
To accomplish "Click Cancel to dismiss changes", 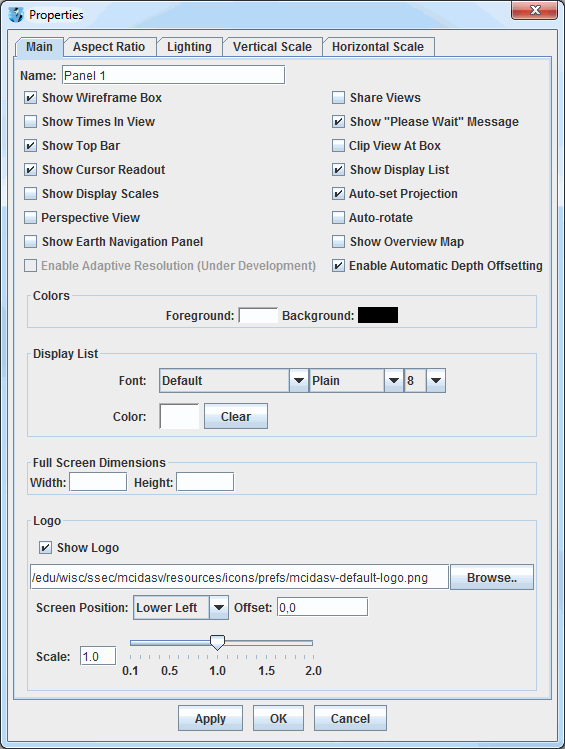I will point(350,718).
